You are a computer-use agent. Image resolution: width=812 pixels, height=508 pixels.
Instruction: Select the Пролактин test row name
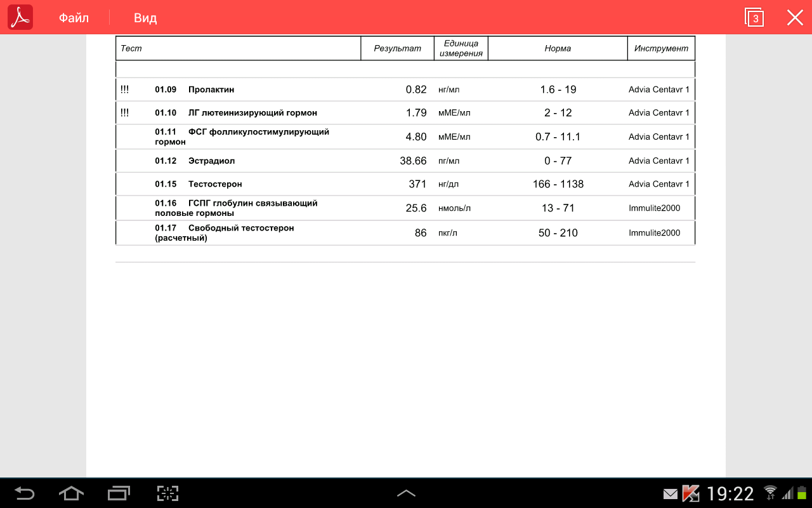click(211, 90)
